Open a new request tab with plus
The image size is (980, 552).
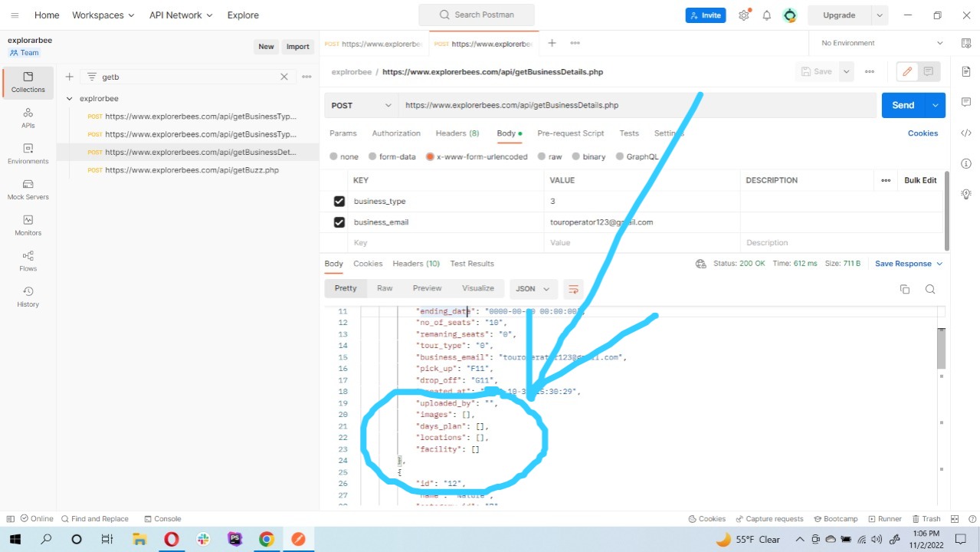(552, 43)
